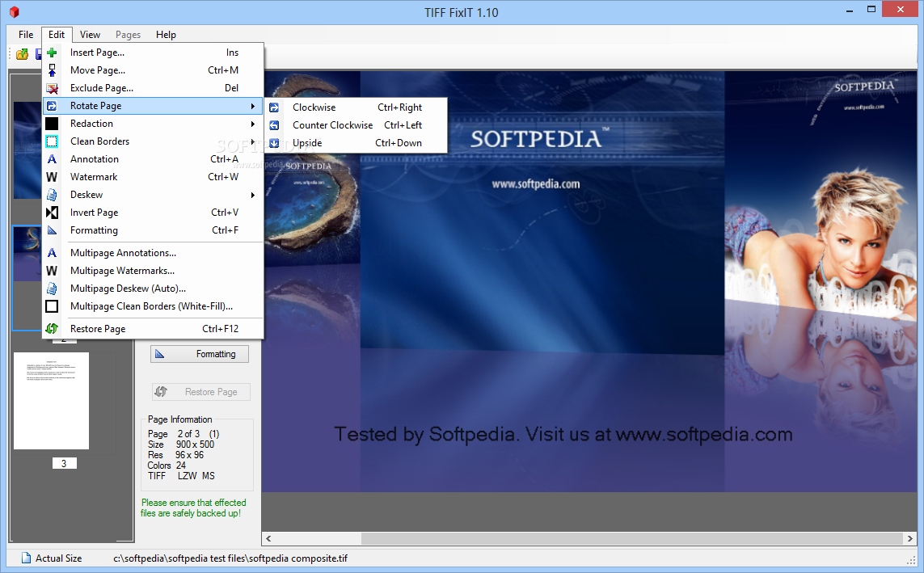The image size is (924, 573).
Task: Choose Insert Page... from Edit menu
Action: tap(154, 53)
